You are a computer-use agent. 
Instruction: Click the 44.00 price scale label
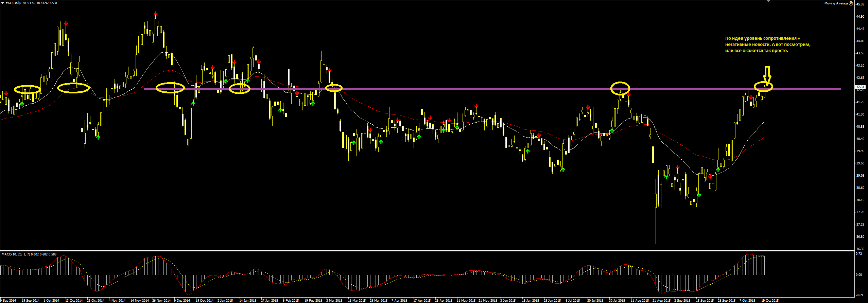click(860, 41)
